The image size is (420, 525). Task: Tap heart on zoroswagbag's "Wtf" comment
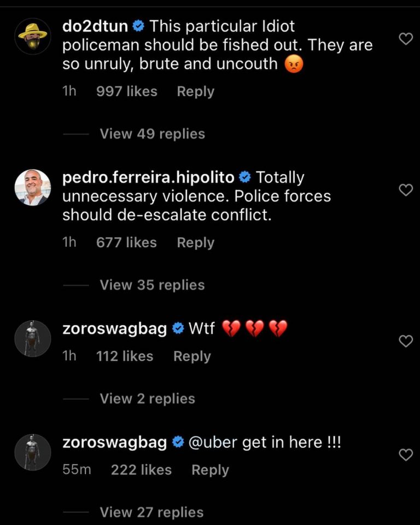(405, 341)
